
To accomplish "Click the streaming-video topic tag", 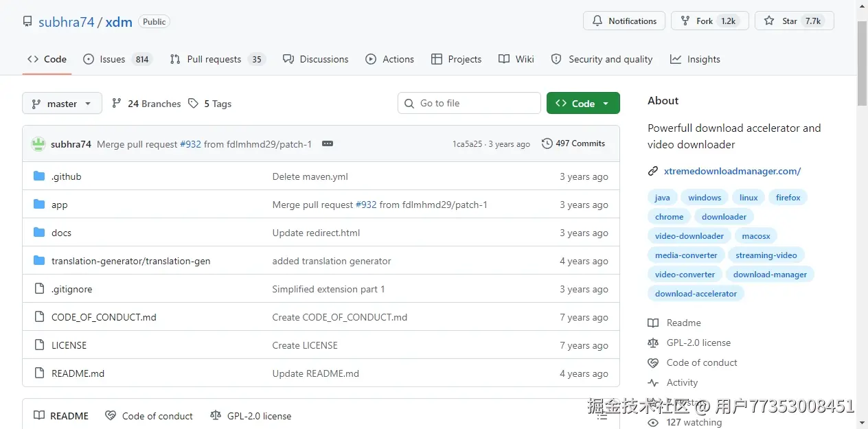I will click(766, 255).
